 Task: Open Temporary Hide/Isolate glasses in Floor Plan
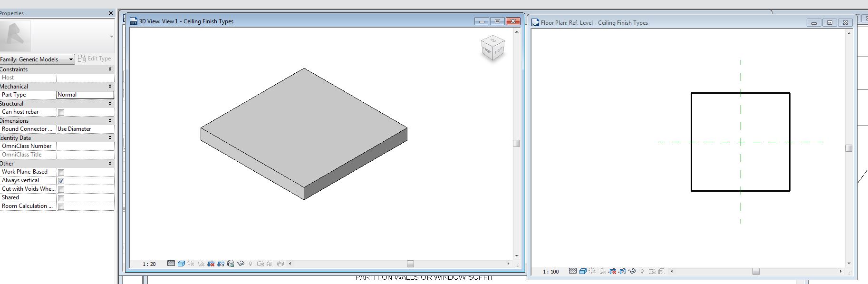point(632,271)
